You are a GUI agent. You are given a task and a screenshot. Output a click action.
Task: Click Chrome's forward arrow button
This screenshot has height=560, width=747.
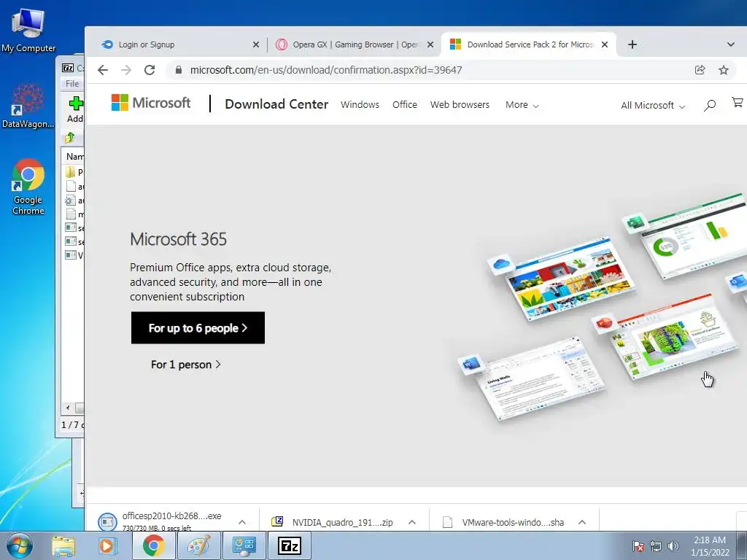[x=125, y=70]
